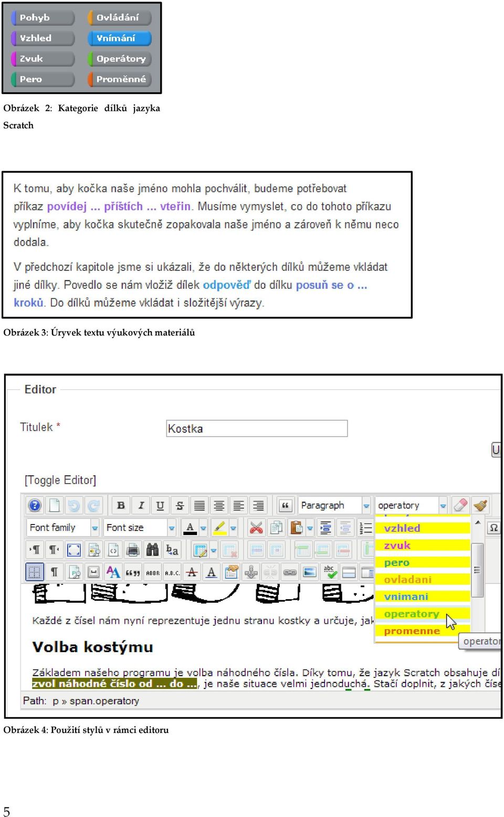The height and width of the screenshot is (817, 504).
Task: Expand the paste options arrow
Action: 310,528
